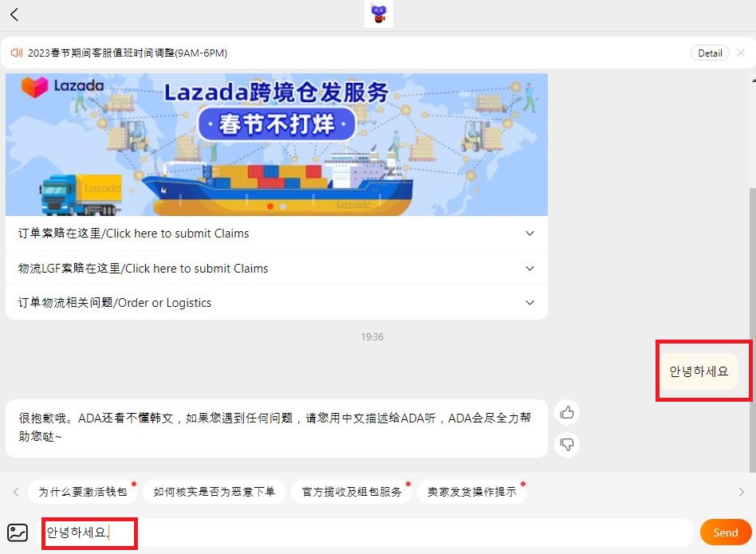Open the Lazada cross-border warehouse banner

pos(276,144)
